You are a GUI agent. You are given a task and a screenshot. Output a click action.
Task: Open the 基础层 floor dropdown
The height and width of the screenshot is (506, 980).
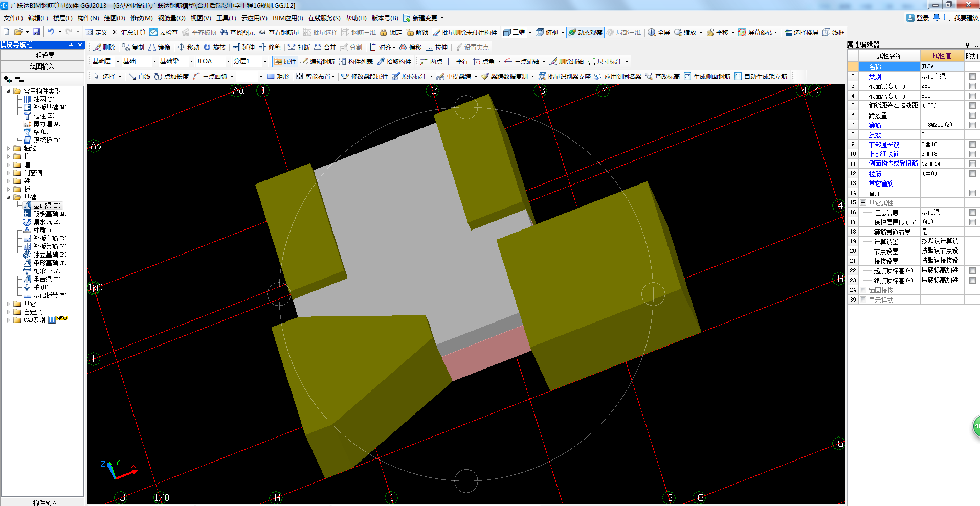[118, 61]
